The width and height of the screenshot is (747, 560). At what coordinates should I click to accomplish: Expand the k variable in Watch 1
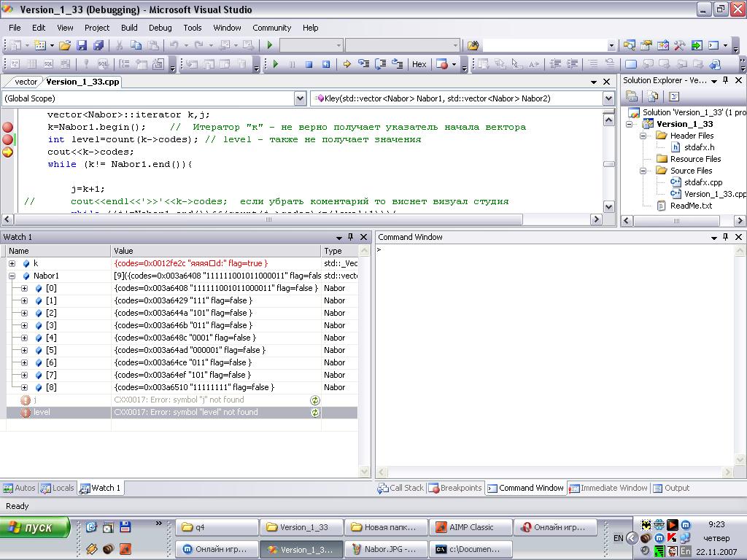click(12, 263)
